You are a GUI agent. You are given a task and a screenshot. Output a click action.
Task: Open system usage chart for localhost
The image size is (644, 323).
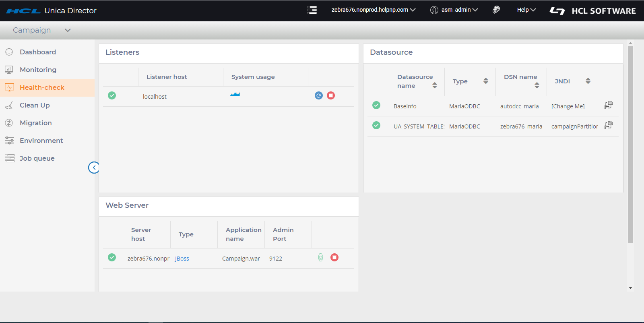[235, 94]
